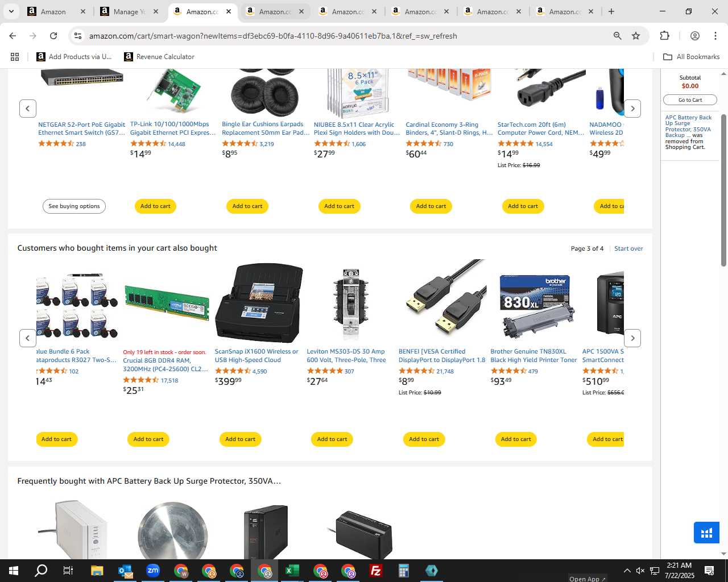
Task: Click 'Start over' link in carousel header
Action: click(628, 248)
